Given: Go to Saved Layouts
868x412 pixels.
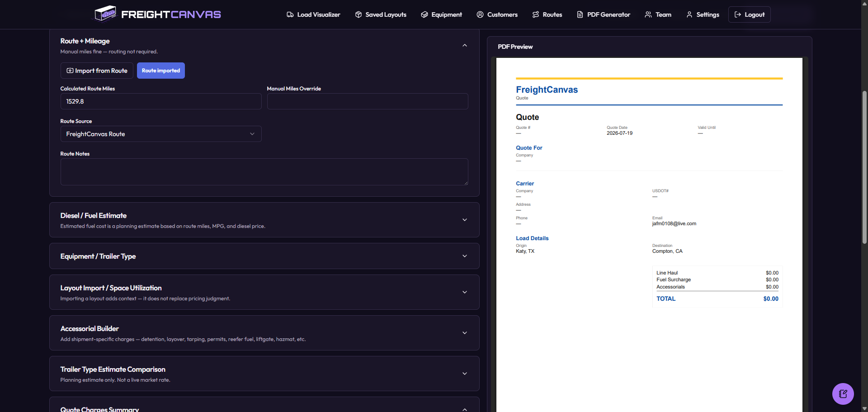Looking at the screenshot, I should point(381,14).
